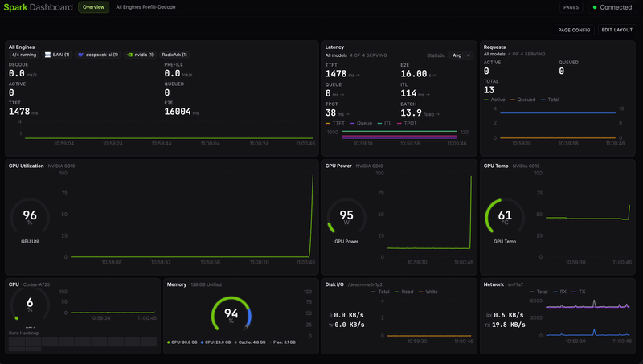643x364 pixels.
Task: Click the nvidia eye logo icon
Action: (x=129, y=55)
